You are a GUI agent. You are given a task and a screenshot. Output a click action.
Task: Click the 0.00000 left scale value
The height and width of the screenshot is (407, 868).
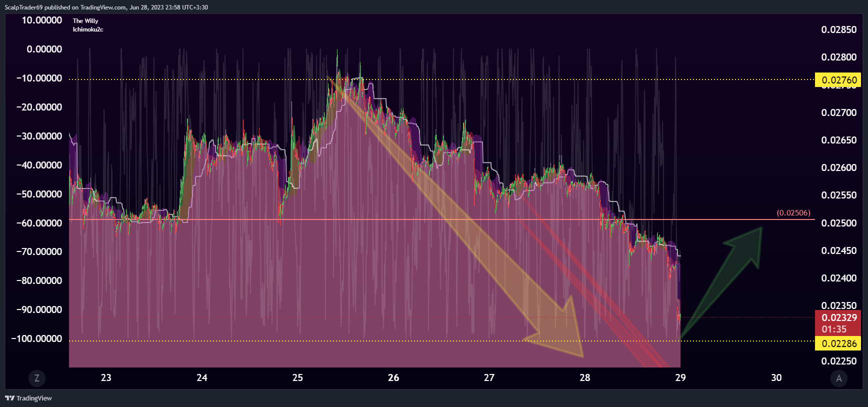pos(44,49)
